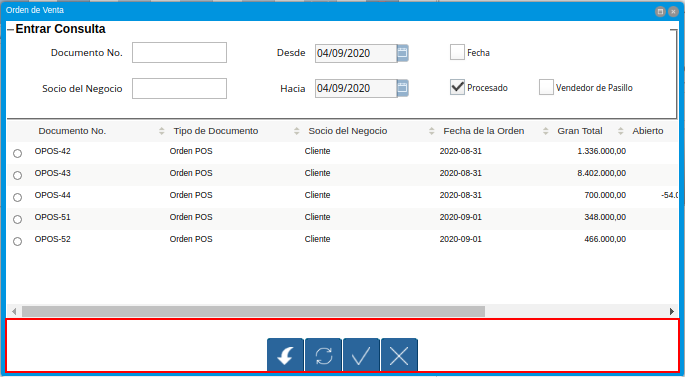685x377 pixels.
Task: Open the Hacia calendar picker
Action: point(402,88)
